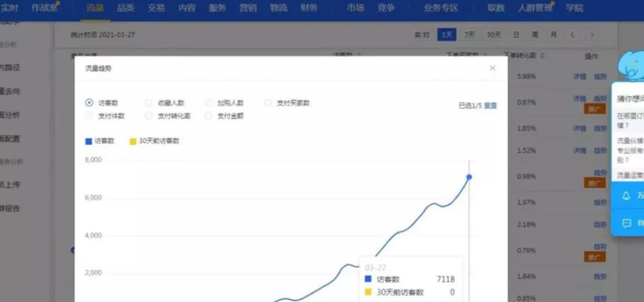Open 趋势 link in the 1.97% row
The height and width of the screenshot is (302, 644).
point(600,202)
